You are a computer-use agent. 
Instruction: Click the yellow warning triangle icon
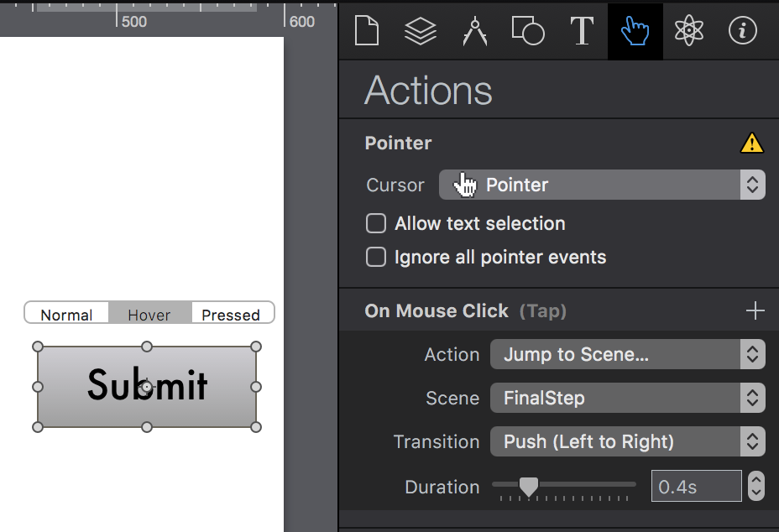pos(751,143)
